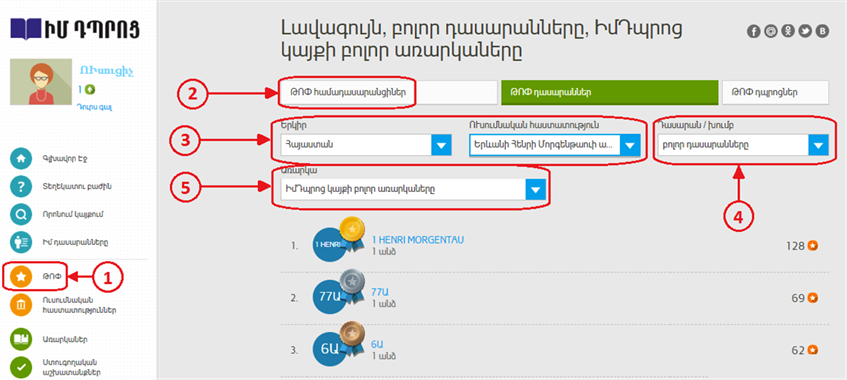
Task: Click the Դուրս գալ logout link
Action: point(95,108)
